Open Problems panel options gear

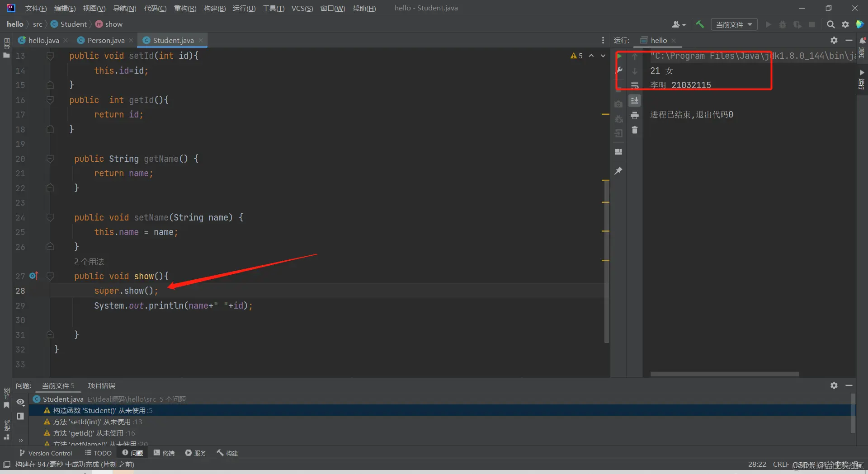coord(834,385)
